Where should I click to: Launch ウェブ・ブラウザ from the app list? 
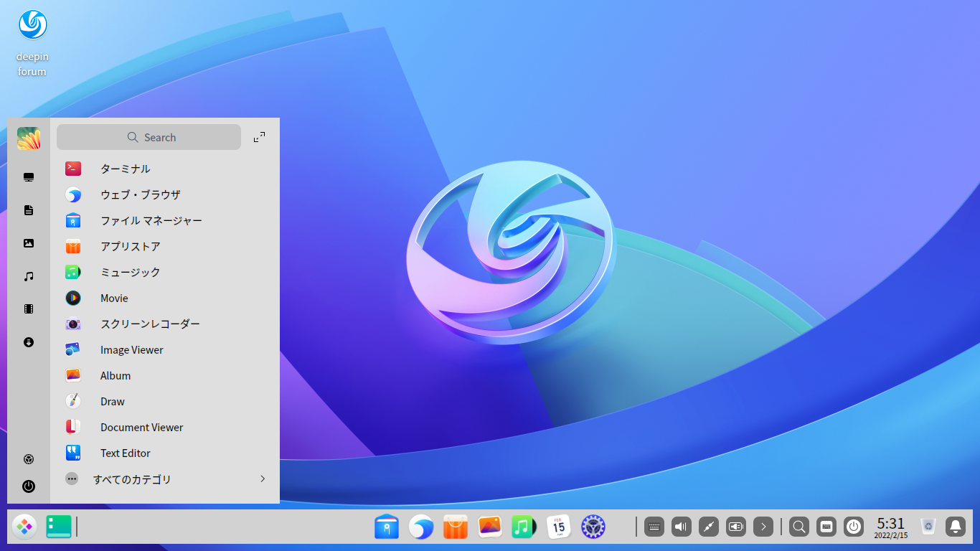(165, 194)
